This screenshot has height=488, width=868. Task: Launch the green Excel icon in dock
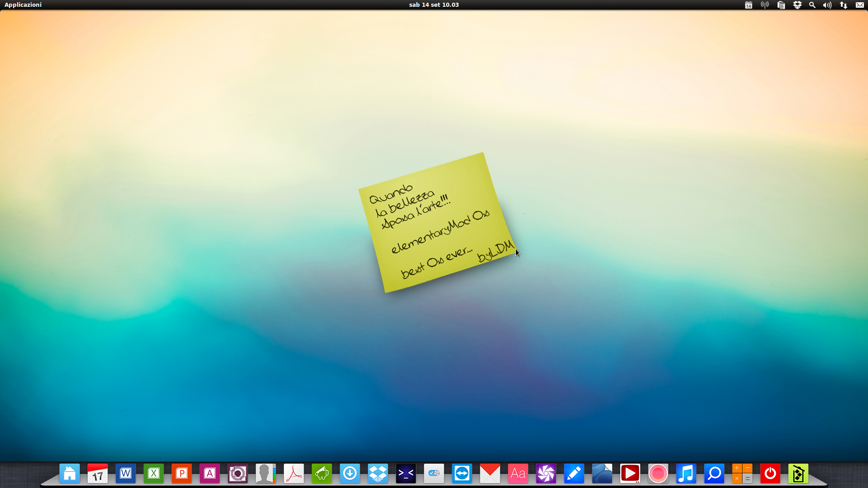point(154,474)
